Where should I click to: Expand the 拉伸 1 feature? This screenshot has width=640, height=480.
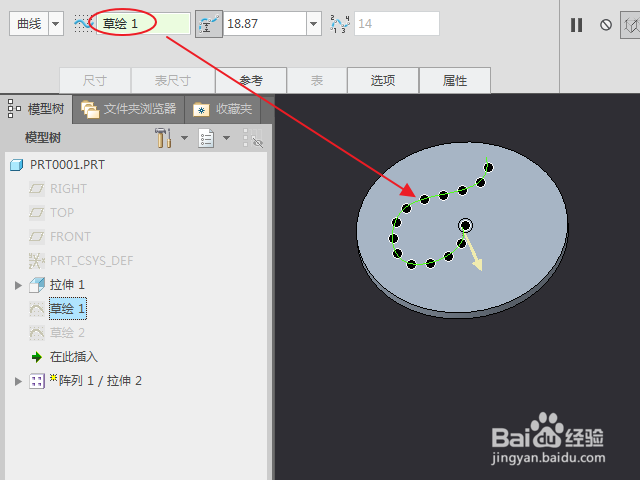[x=18, y=285]
